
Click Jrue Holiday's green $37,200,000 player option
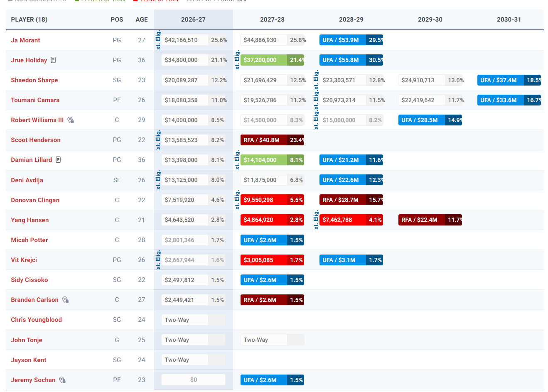click(x=273, y=60)
